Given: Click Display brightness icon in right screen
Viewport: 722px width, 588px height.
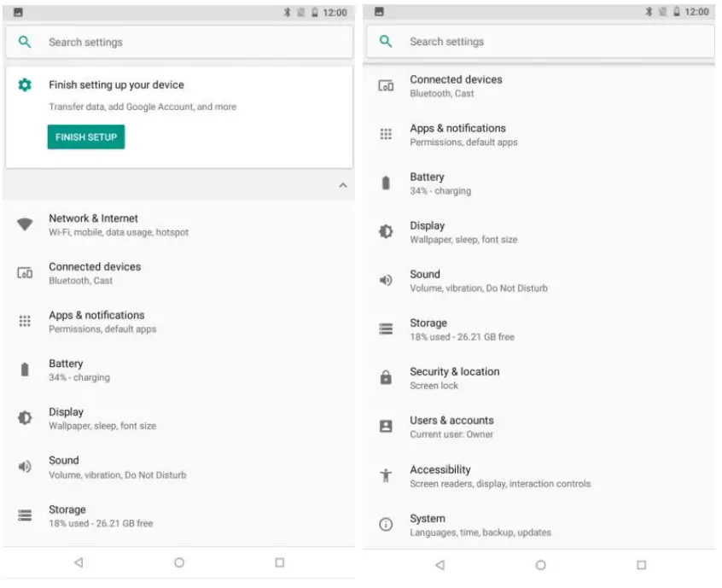Looking at the screenshot, I should click(x=386, y=231).
